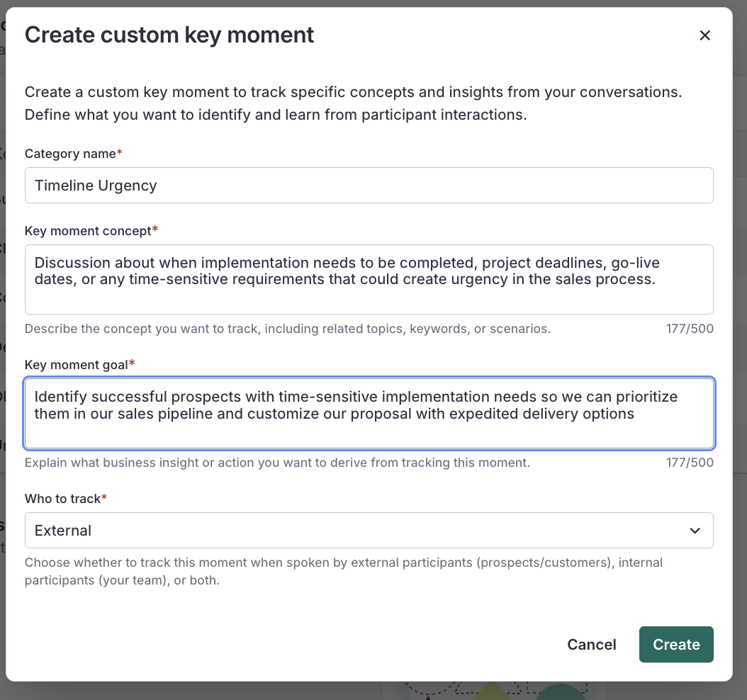The width and height of the screenshot is (747, 700).
Task: Click the Key moment concept label
Action: 91,231
